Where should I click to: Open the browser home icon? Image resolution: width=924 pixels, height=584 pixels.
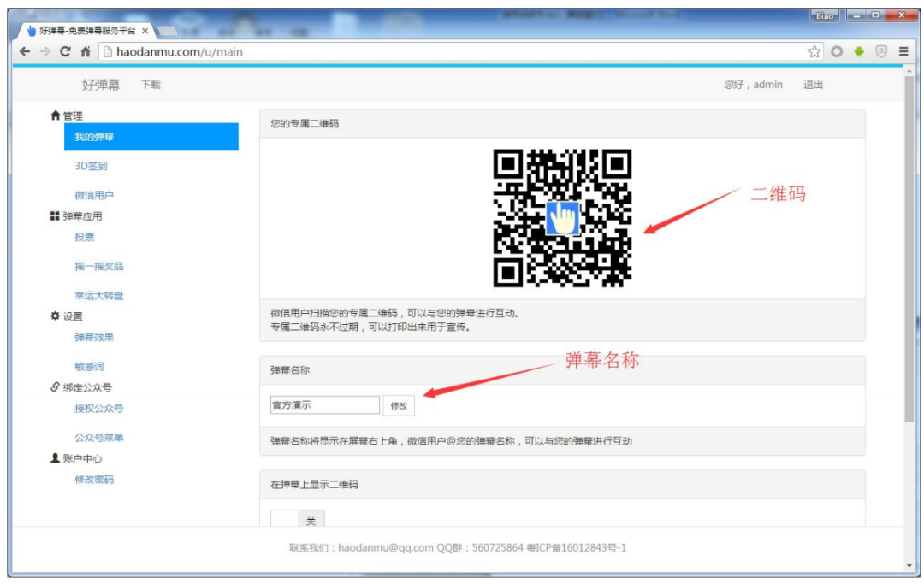pos(86,52)
